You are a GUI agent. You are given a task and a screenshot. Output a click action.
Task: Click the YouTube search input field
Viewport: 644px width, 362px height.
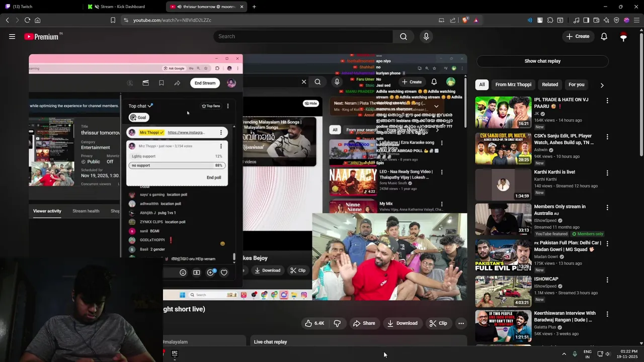[303, 36]
